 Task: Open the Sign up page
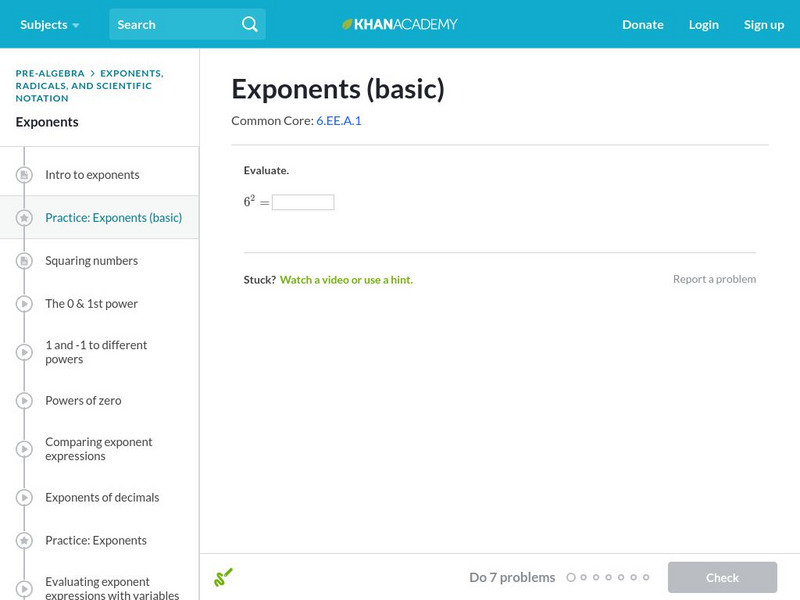(763, 24)
